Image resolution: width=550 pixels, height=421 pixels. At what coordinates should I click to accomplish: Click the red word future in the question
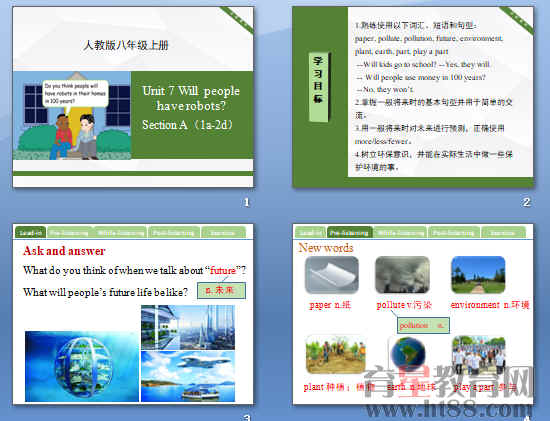(223, 270)
